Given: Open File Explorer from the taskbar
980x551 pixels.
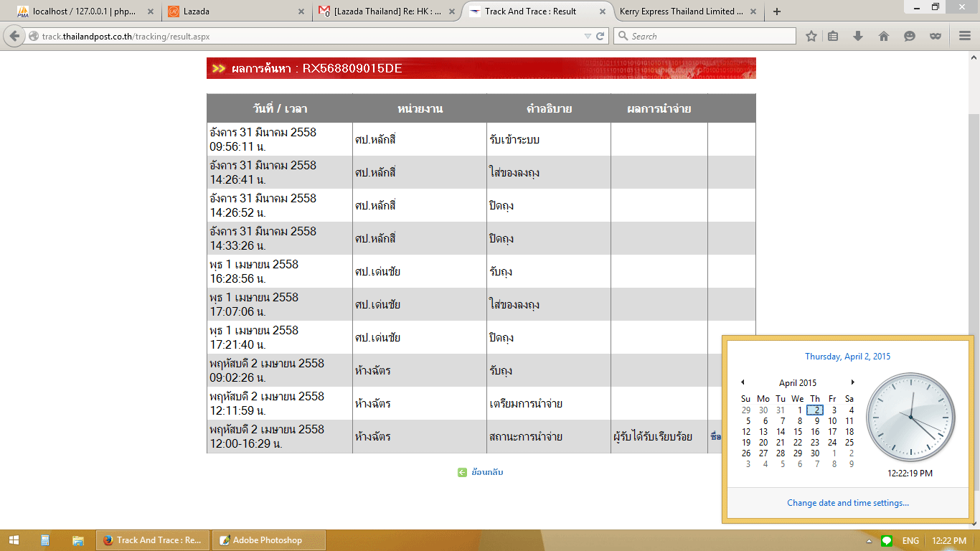Looking at the screenshot, I should 77,540.
